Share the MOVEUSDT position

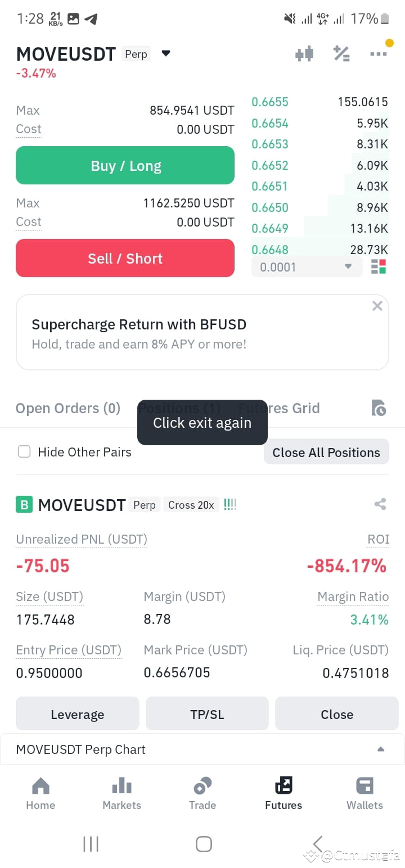pos(380,504)
